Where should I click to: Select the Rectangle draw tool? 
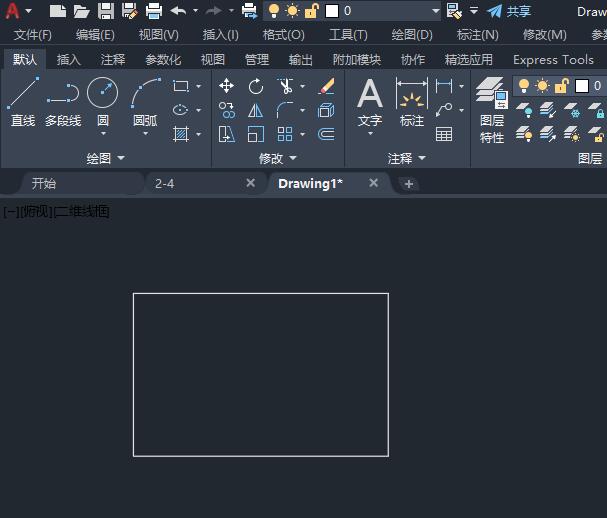180,86
